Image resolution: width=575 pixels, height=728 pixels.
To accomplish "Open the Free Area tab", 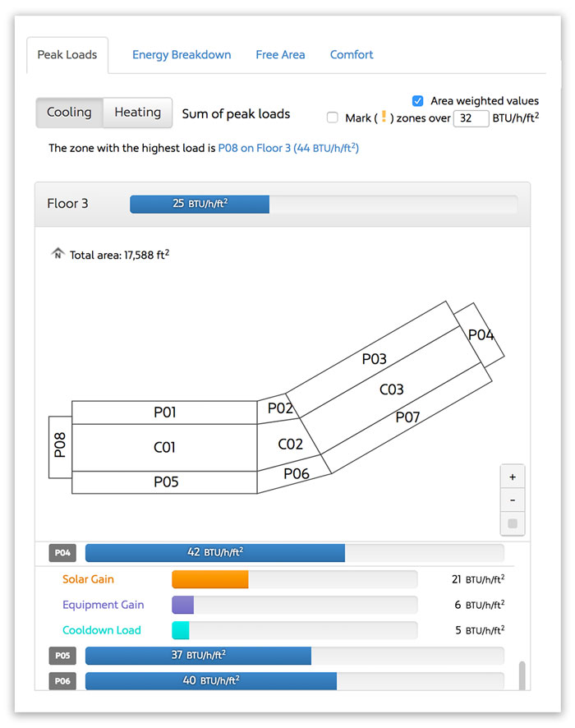I will [280, 55].
